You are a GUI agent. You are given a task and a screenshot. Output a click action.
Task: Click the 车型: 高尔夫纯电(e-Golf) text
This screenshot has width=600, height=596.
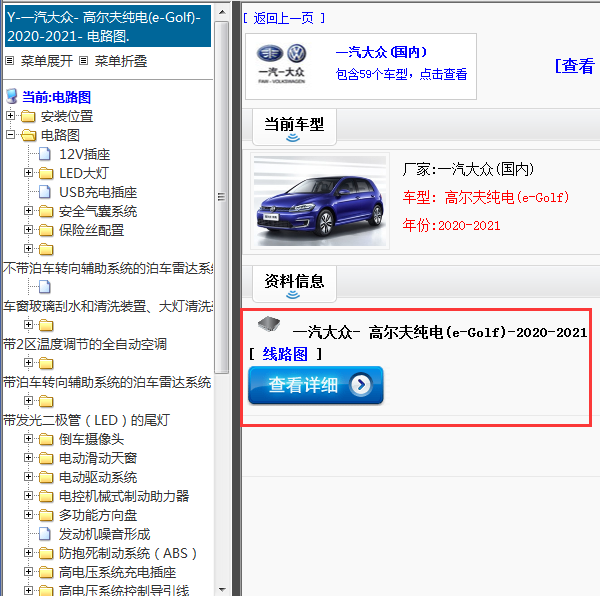point(486,197)
